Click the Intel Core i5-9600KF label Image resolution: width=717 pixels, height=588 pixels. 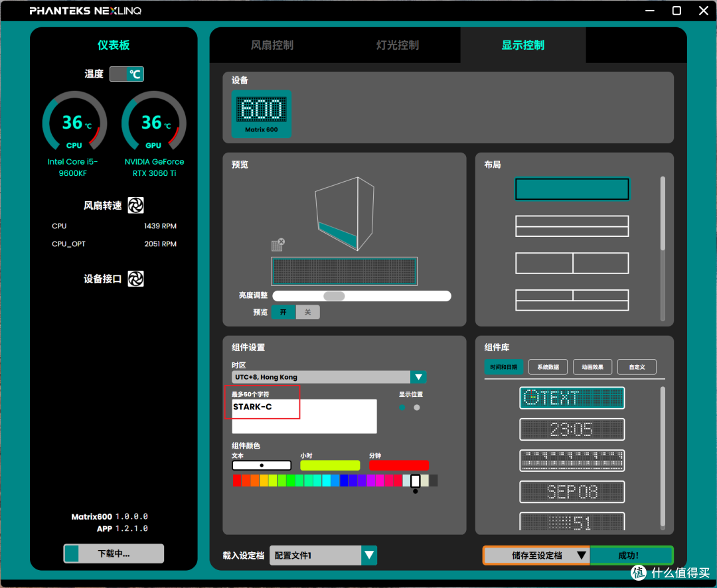(x=73, y=167)
